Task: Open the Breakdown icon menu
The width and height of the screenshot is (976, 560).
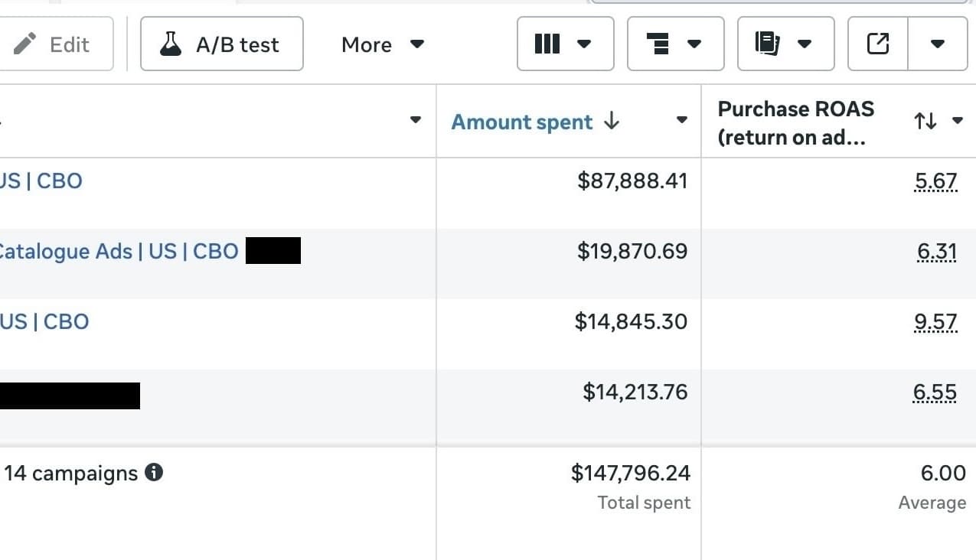Action: 675,44
